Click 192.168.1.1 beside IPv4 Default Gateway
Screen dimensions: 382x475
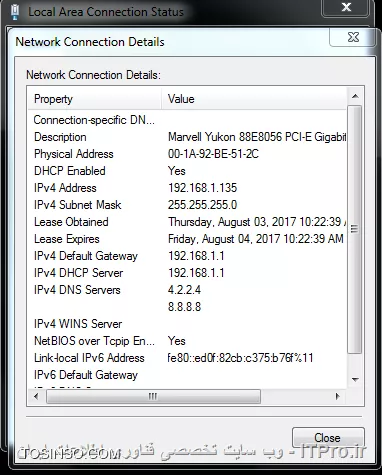click(196, 256)
